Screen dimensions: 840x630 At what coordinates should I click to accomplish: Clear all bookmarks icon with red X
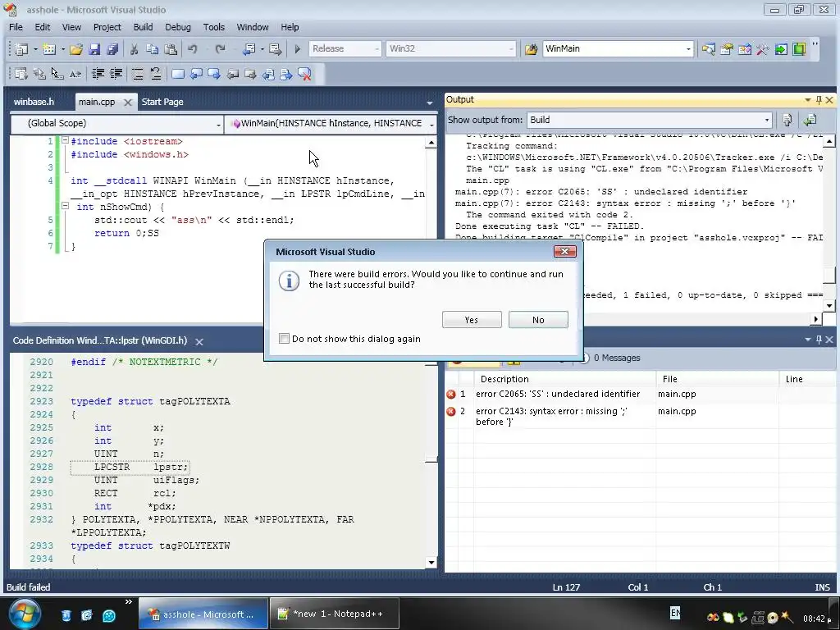coord(304,74)
